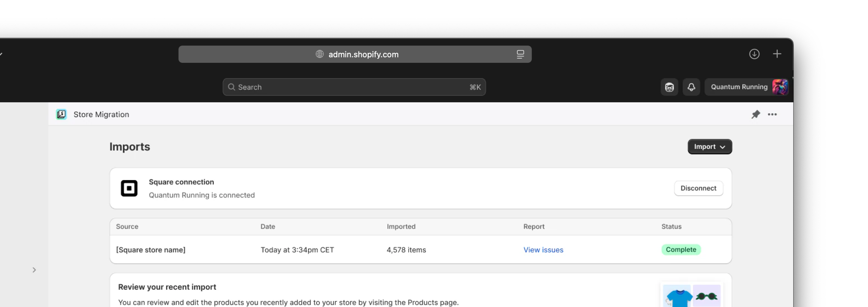This screenshot has width=868, height=307.
Task: Pin the Store Migration app
Action: pos(755,114)
